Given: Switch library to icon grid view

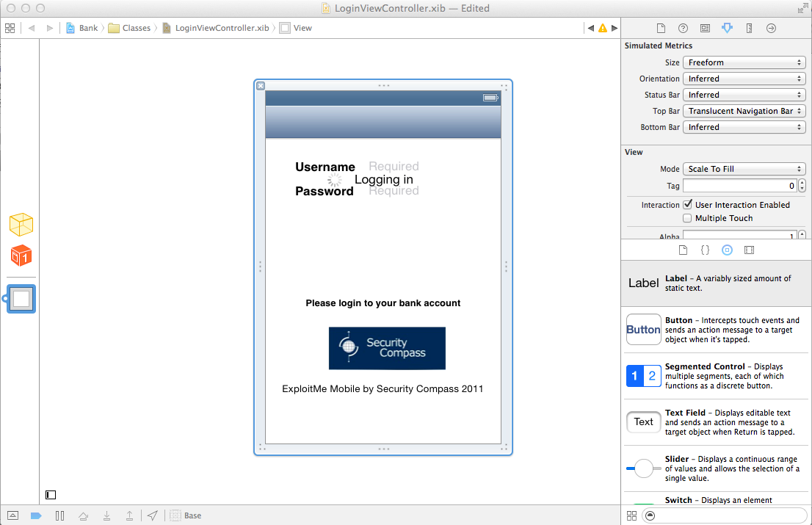Looking at the screenshot, I should [x=632, y=515].
